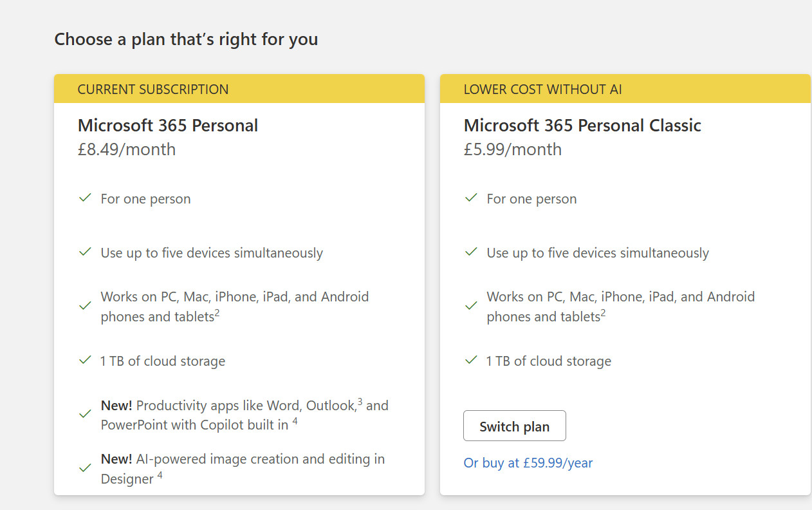Screen dimensions: 812x510
Task: Click the Microsoft 365 Personal plan title
Action: point(168,126)
